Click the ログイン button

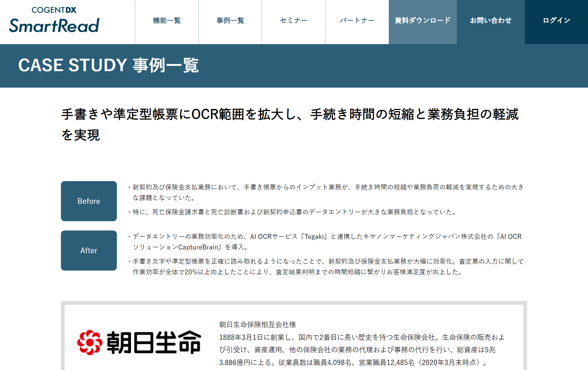point(556,21)
